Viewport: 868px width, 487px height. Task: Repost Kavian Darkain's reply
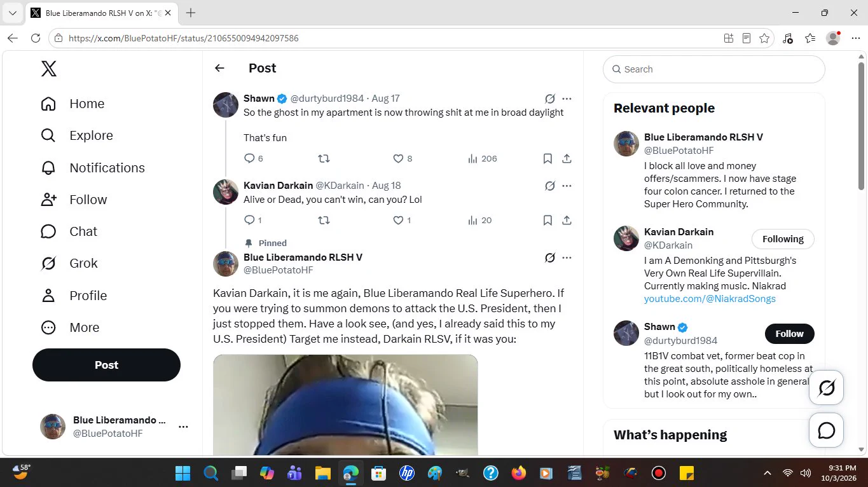(x=324, y=220)
